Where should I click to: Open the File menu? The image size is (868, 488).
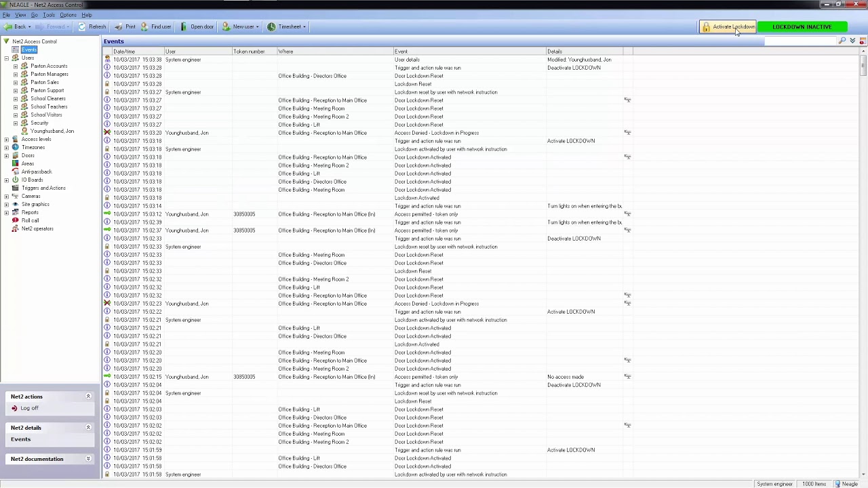pos(6,15)
